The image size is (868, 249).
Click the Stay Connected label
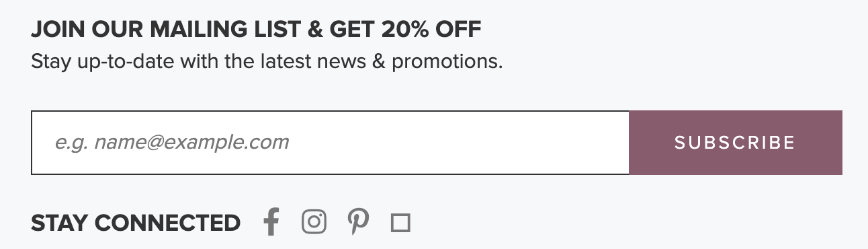click(136, 223)
